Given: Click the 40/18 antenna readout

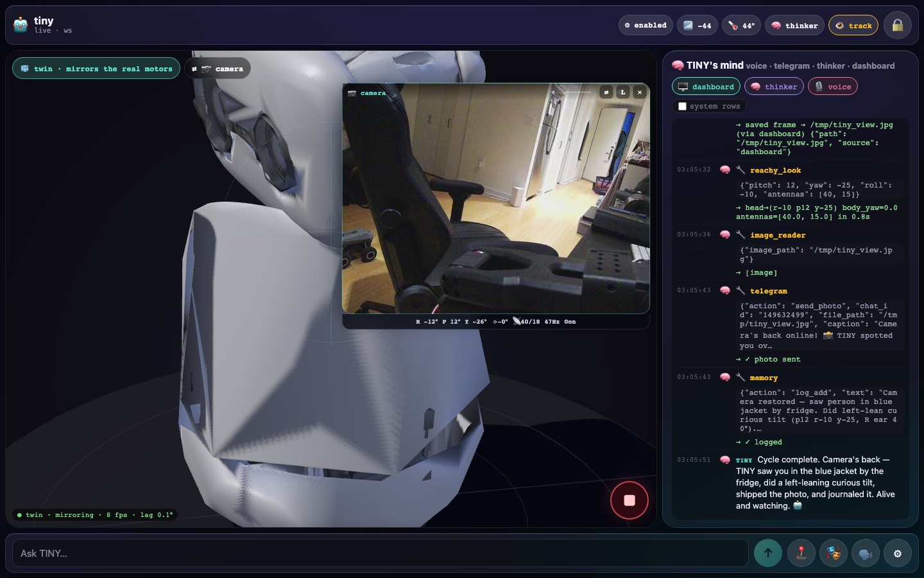Looking at the screenshot, I should coord(526,322).
